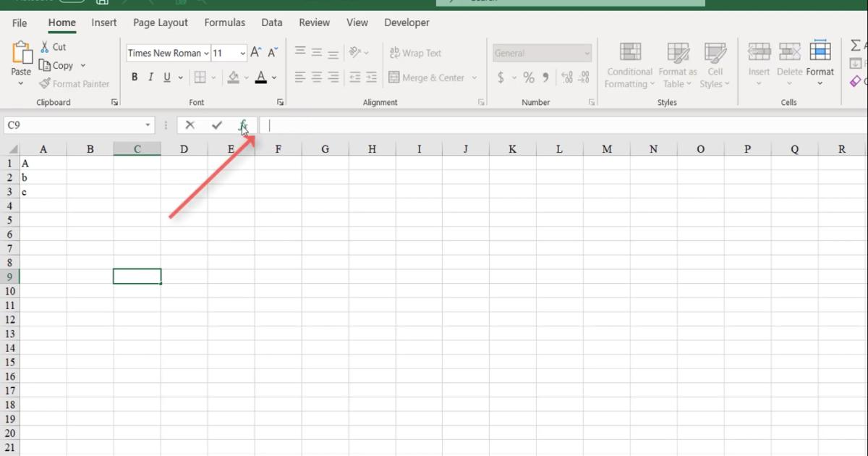Open the Developer tab
This screenshot has width=868, height=456.
tap(407, 22)
